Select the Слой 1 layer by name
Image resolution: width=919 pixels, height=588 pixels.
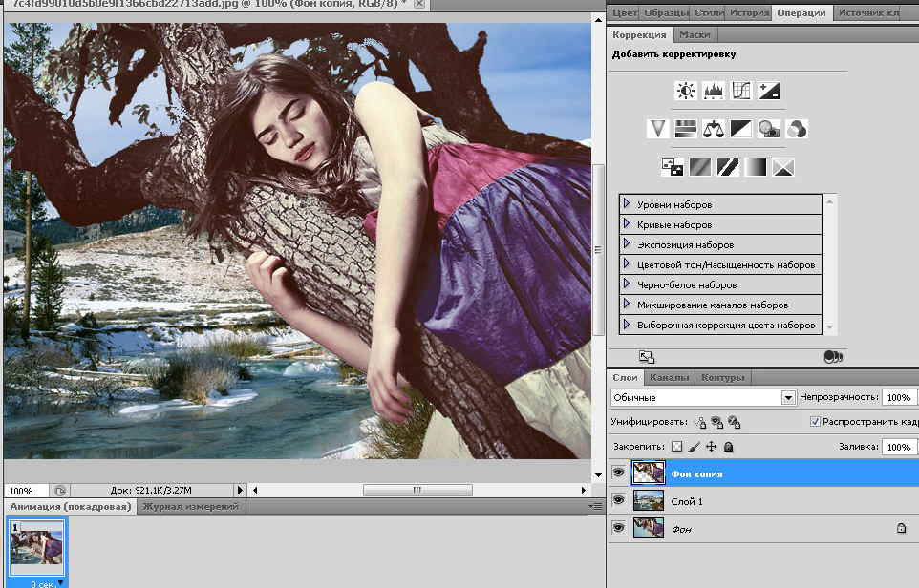pos(686,501)
